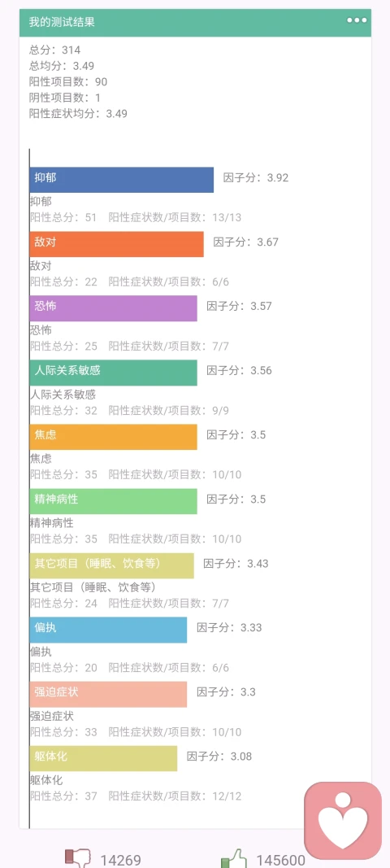Image resolution: width=390 pixels, height=868 pixels.
Task: Select the salmon 强迫症状 bar
Action: coord(108,694)
